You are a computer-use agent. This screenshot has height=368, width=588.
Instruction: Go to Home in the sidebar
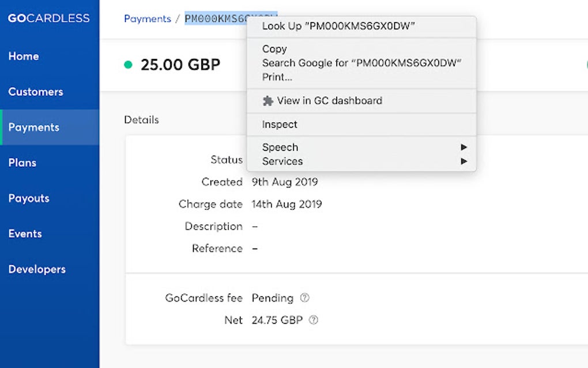[x=24, y=56]
